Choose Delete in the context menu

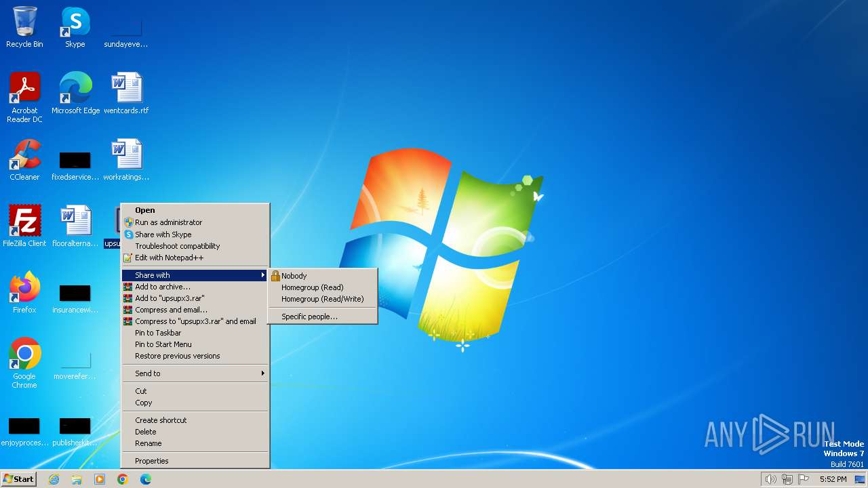tap(195, 432)
